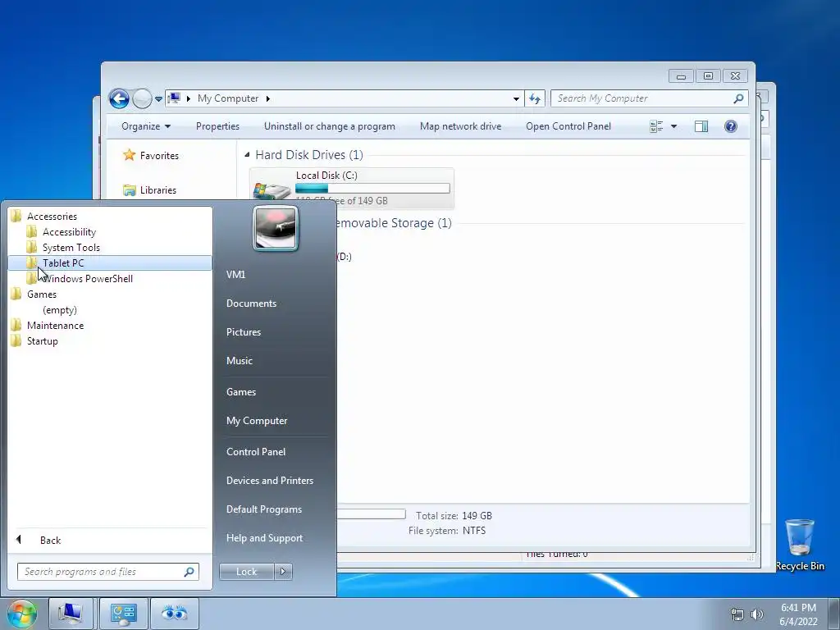The image size is (840, 630).
Task: Open My Computer from Start menu
Action: [257, 421]
